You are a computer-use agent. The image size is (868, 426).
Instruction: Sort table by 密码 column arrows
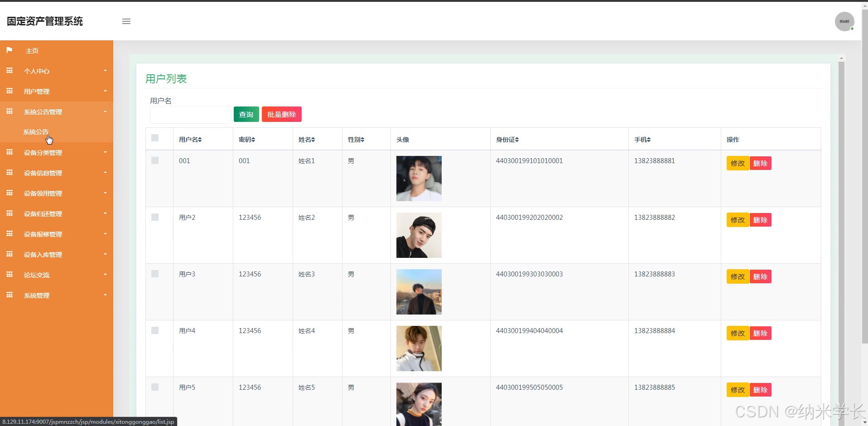253,140
